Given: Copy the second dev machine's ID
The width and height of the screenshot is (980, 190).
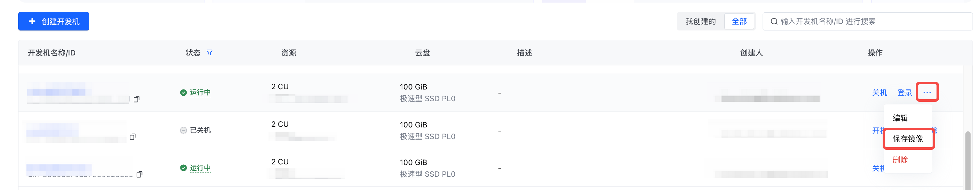Looking at the screenshot, I should (132, 137).
